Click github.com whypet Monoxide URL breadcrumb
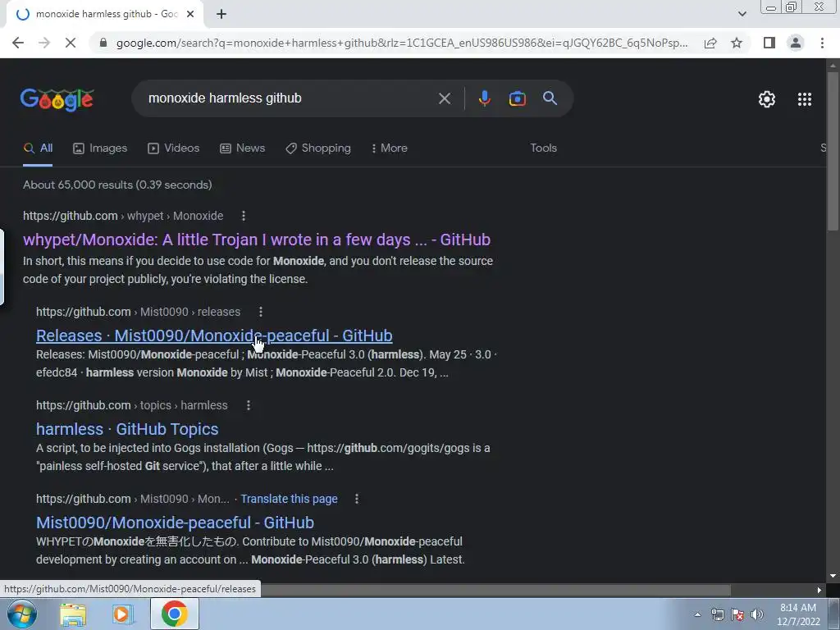 tap(123, 216)
